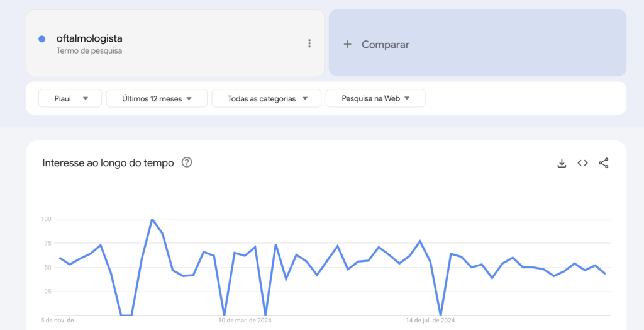Image resolution: width=644 pixels, height=330 pixels.
Task: Expand the Piauí region dropdown
Action: point(70,98)
